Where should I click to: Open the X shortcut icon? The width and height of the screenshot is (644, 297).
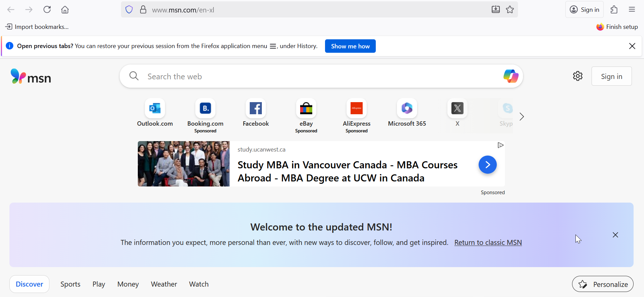click(x=457, y=109)
